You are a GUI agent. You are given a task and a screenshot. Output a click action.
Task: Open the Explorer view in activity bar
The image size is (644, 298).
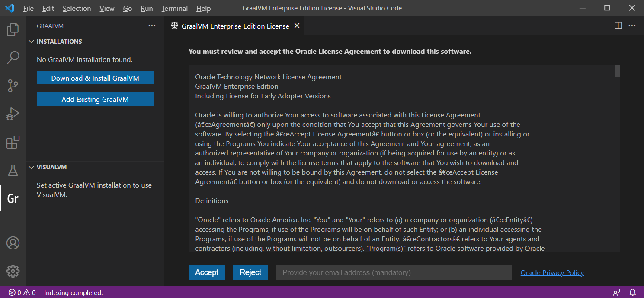tap(13, 29)
